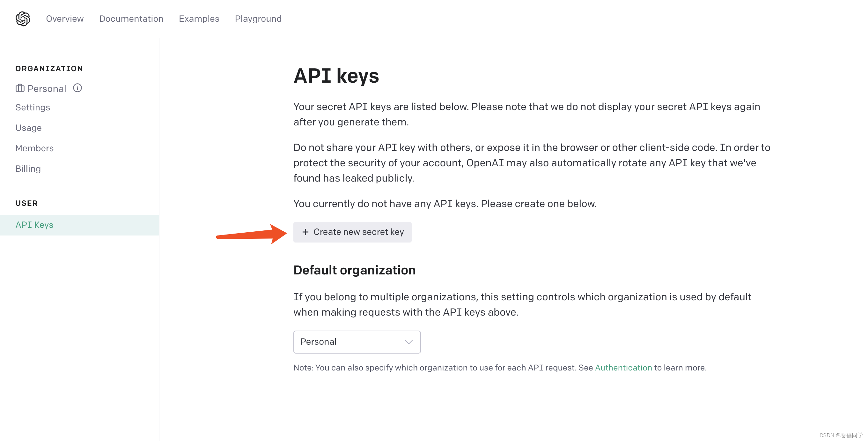Open the Default organization Personal select box
868x441 pixels.
pyautogui.click(x=357, y=342)
